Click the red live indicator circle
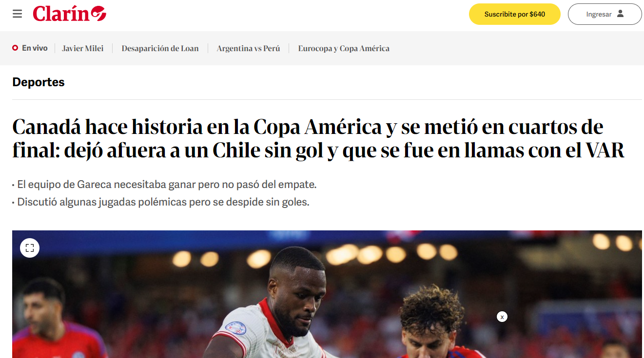Viewport: 644px width, 358px height. tap(15, 48)
